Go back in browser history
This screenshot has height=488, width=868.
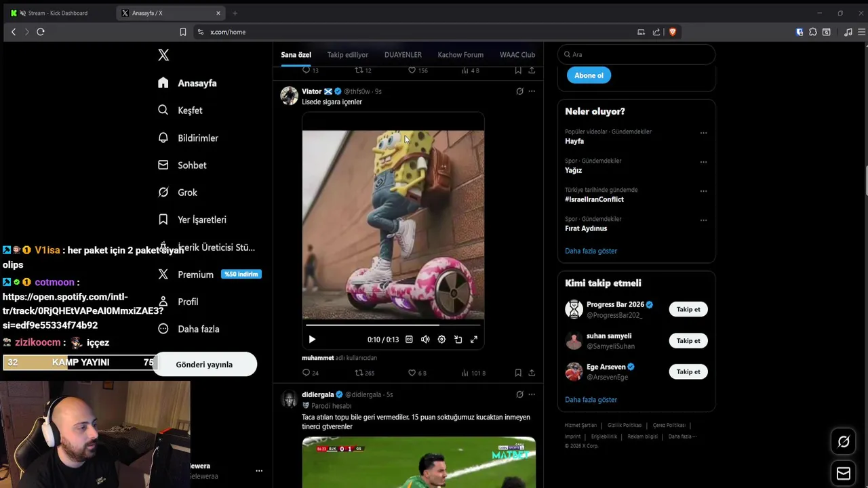point(14,32)
